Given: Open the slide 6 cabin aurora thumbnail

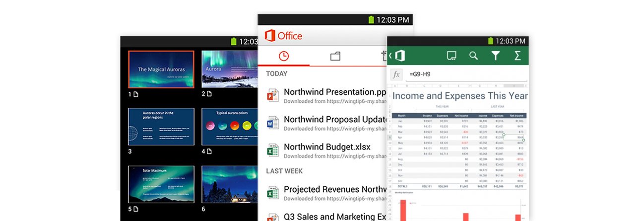Looking at the screenshot, I should click(x=230, y=184).
